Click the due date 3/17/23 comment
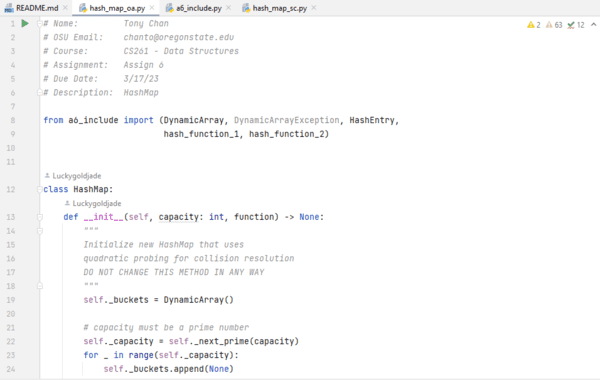The height and width of the screenshot is (380, 600). point(141,79)
